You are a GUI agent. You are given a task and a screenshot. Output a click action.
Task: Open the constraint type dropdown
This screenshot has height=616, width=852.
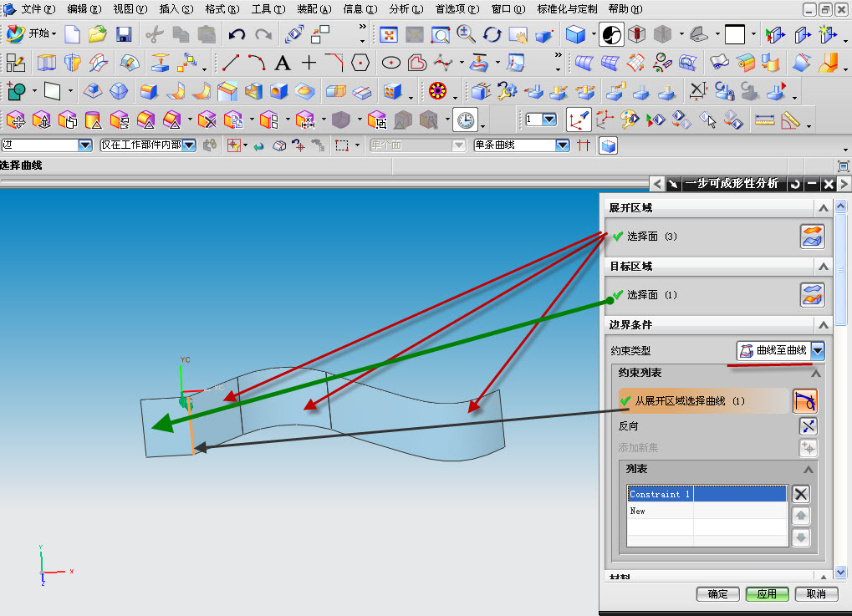pos(817,350)
